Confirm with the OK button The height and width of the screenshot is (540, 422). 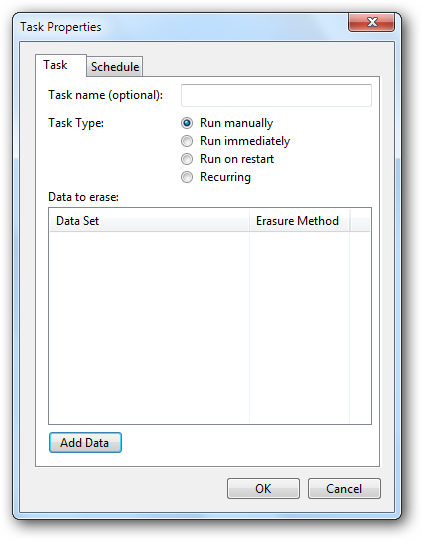click(263, 488)
